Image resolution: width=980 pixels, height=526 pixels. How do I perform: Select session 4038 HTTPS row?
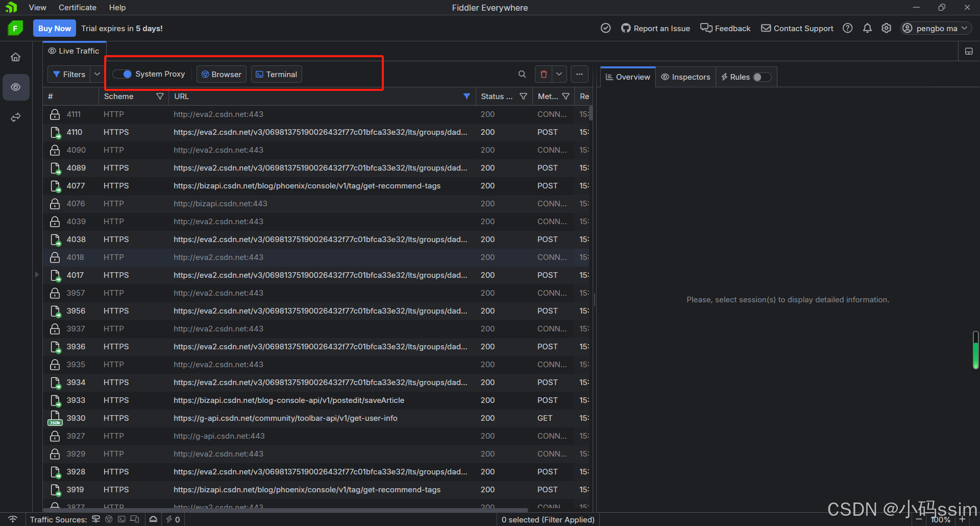point(316,240)
